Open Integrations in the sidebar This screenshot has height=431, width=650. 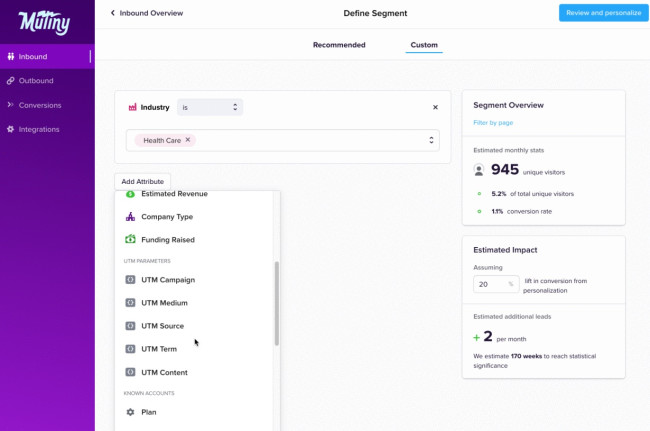[39, 129]
